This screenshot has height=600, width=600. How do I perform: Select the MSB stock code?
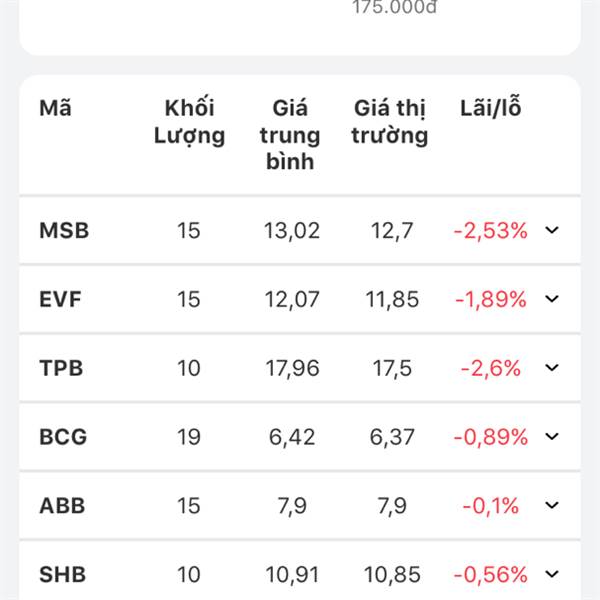pos(64,230)
